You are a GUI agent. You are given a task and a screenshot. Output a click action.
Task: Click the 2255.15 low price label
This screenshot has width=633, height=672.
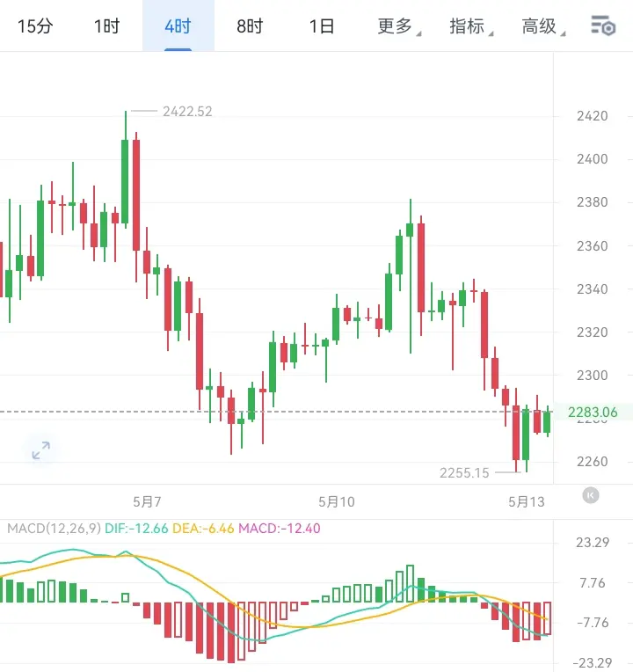point(464,472)
